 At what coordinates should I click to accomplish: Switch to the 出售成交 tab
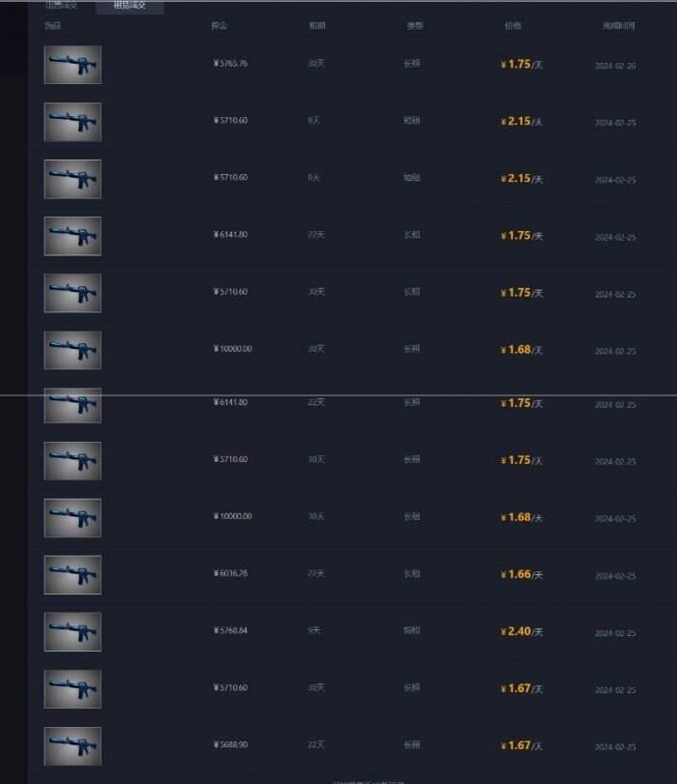pos(62,5)
